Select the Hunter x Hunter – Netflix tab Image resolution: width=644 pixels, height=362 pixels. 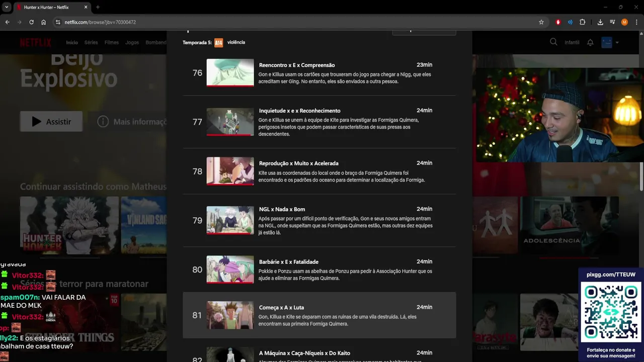point(53,7)
